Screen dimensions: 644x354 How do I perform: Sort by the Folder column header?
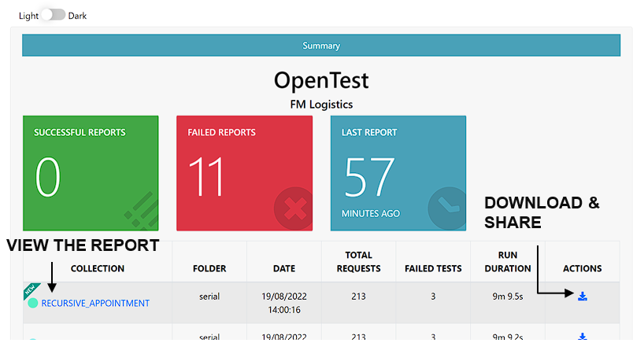(x=209, y=268)
